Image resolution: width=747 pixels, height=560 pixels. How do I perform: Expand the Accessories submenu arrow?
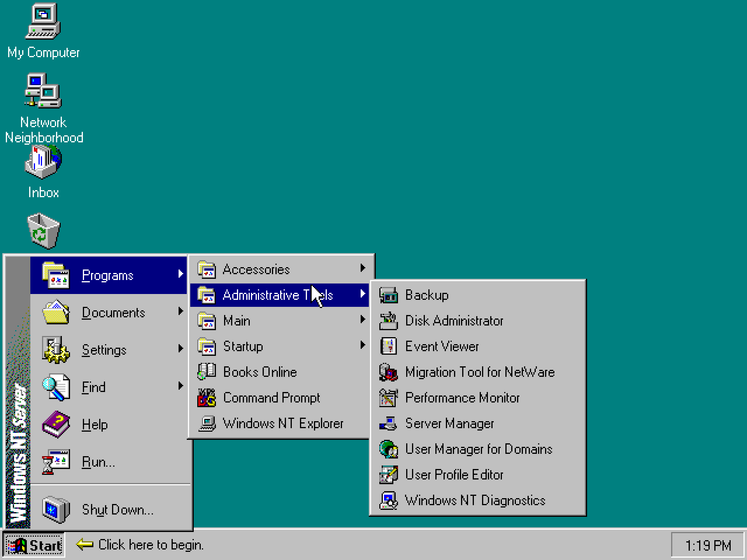pos(363,268)
